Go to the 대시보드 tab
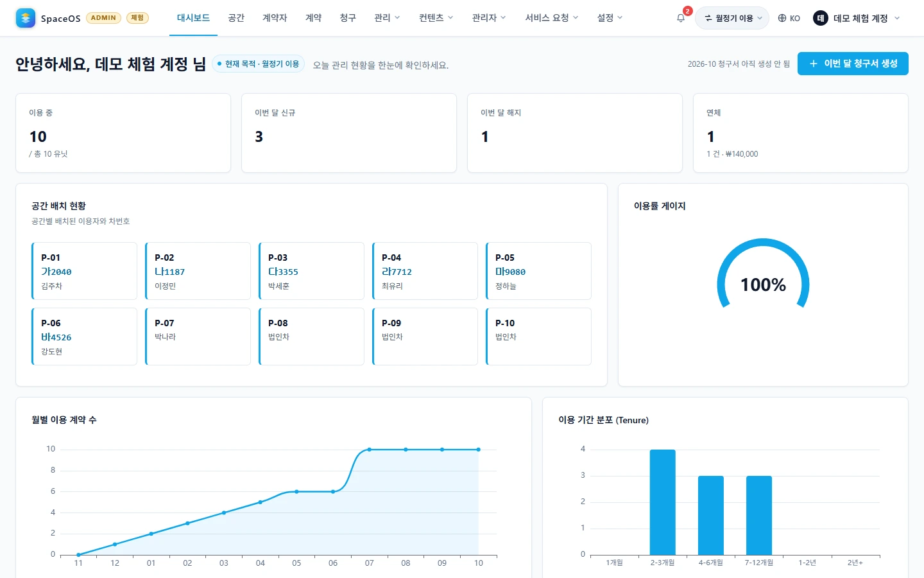Image resolution: width=924 pixels, height=578 pixels. (x=193, y=18)
